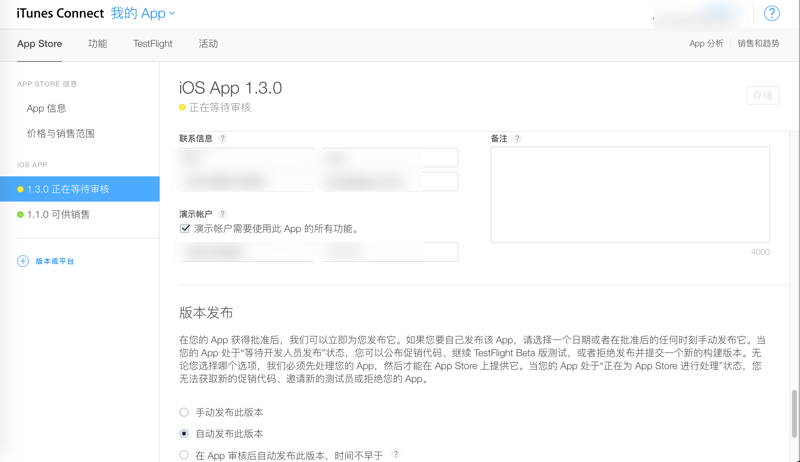Screen dimensions: 800x462
Task: Click the help question mark icon in header
Action: coord(771,14)
